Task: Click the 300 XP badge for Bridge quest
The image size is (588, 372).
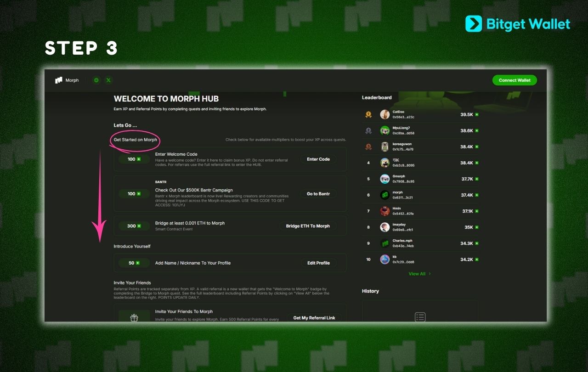Action: pos(134,226)
